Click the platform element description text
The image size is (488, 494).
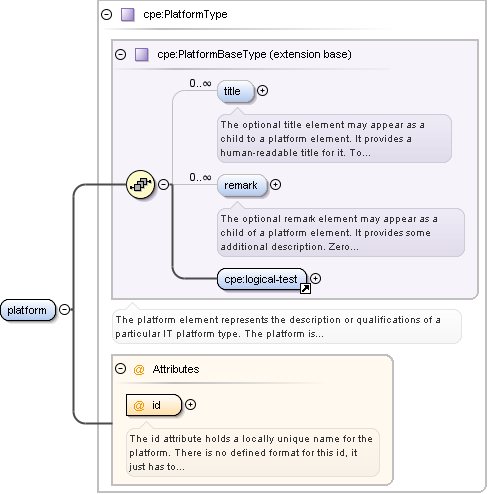(x=278, y=327)
